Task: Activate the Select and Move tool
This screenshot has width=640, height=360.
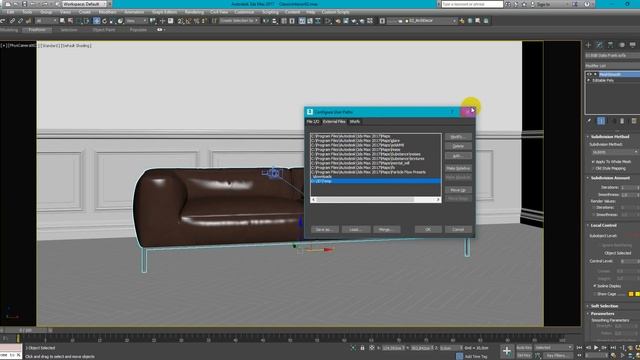Action: click(97, 21)
